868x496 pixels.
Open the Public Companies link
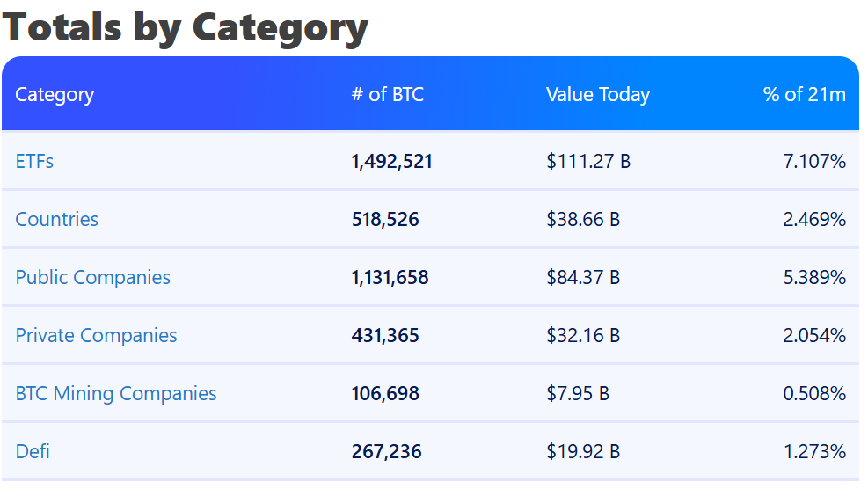pyautogui.click(x=93, y=278)
